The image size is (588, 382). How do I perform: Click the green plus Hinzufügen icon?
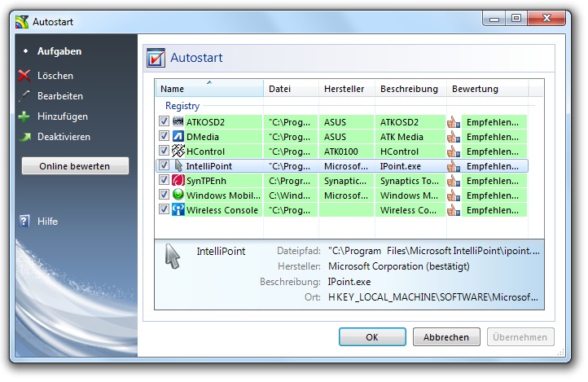point(24,116)
